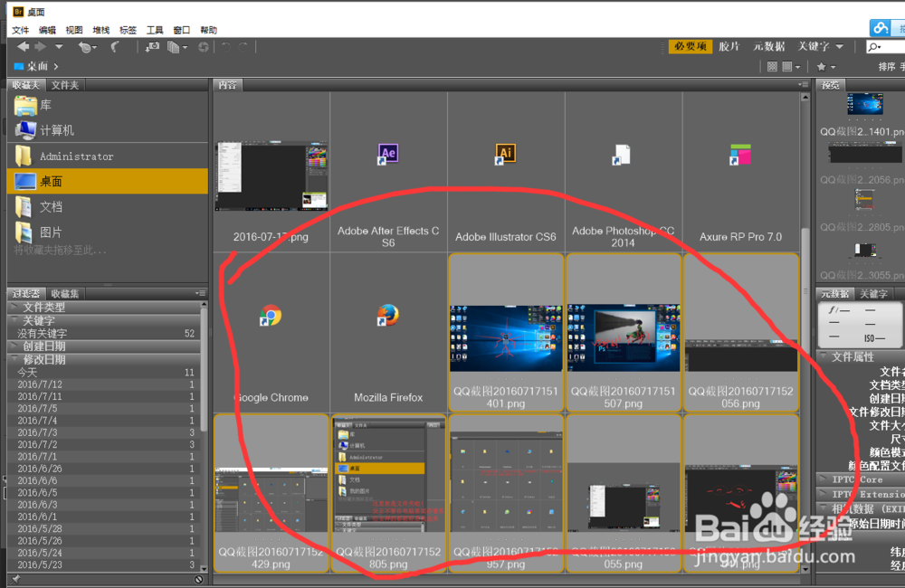
Task: Switch to the 收藏集 tab
Action: tap(64, 294)
